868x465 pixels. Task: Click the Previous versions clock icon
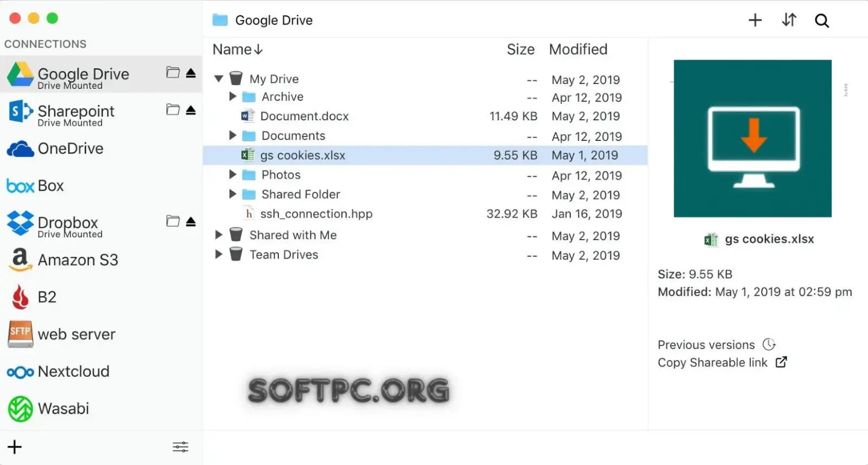(769, 344)
